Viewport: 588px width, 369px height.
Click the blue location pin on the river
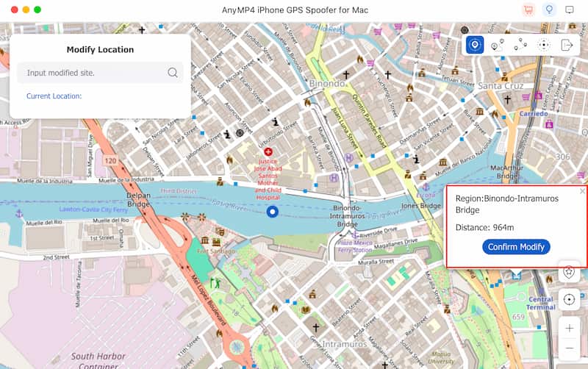click(272, 212)
